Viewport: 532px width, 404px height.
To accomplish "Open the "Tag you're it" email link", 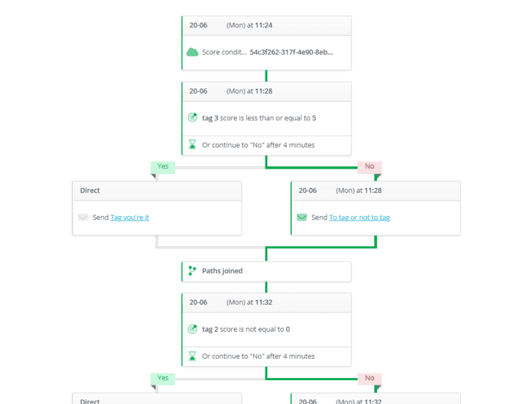I will coord(130,217).
